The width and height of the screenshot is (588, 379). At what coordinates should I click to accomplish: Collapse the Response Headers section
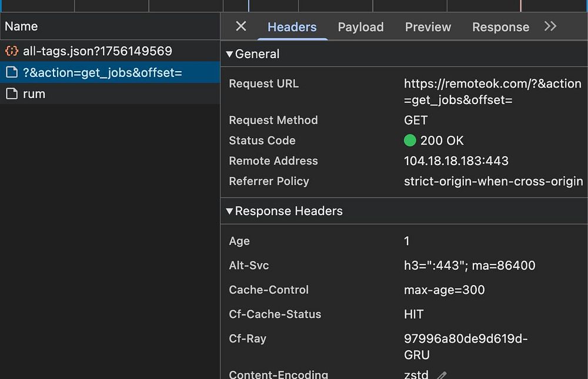point(230,211)
